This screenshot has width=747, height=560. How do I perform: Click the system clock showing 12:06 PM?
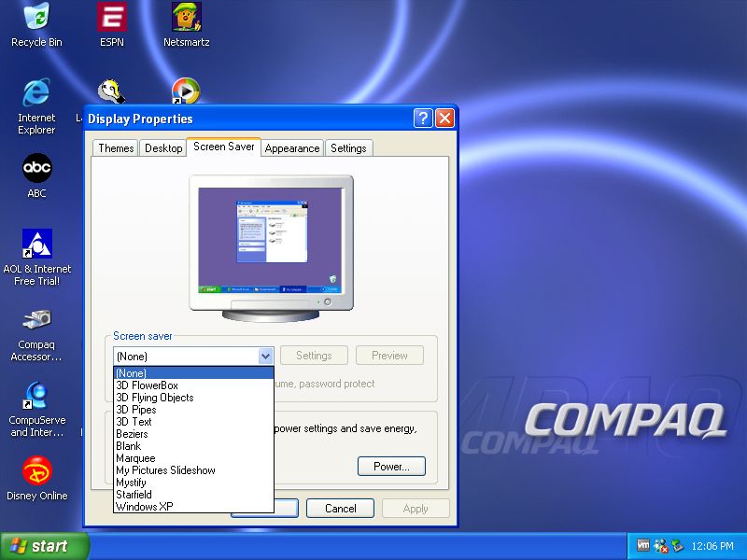pos(712,546)
